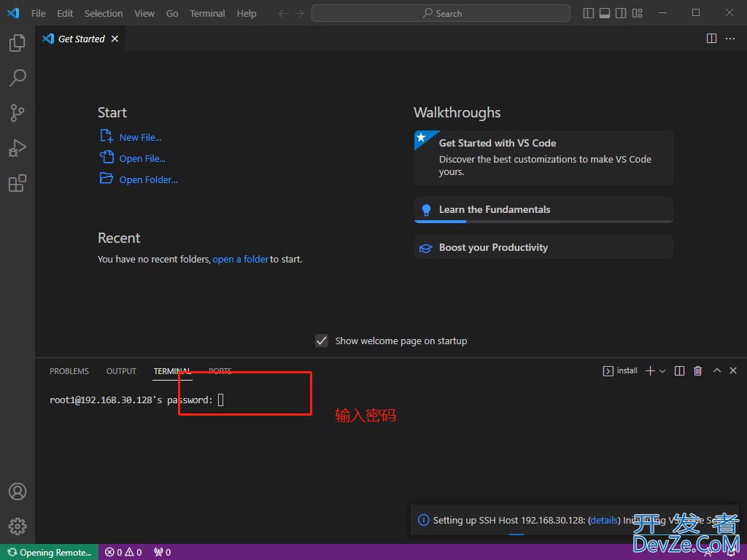Viewport: 747px width, 560px height.
Task: Click details link in SSH notification
Action: pyautogui.click(x=604, y=521)
